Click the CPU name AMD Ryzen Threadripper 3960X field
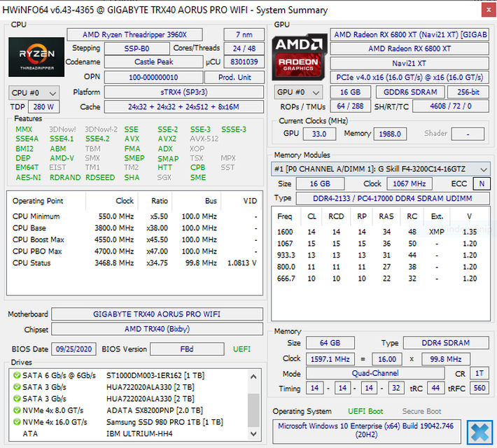Screen dimensions: 497x448 [134, 34]
